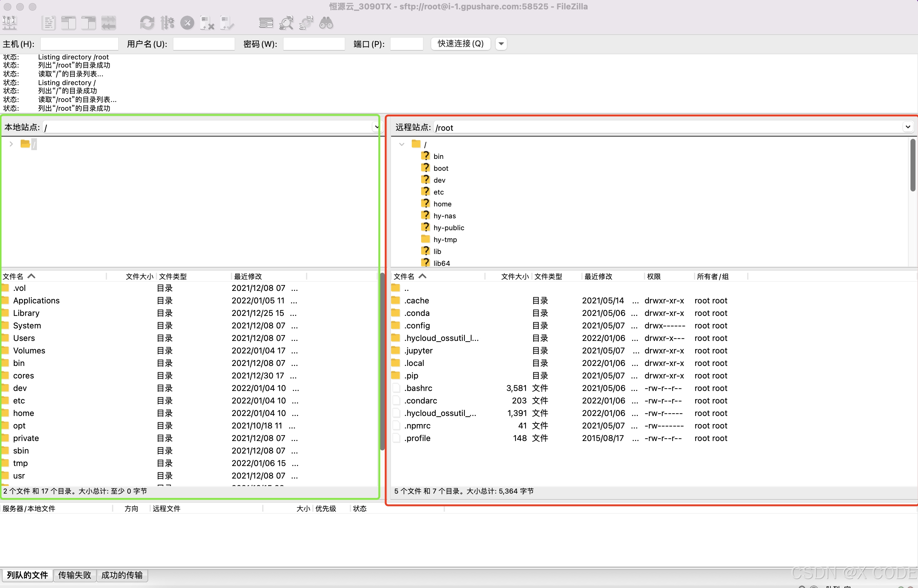This screenshot has height=588, width=918.
Task: Toggle the message log display
Action: (x=48, y=23)
